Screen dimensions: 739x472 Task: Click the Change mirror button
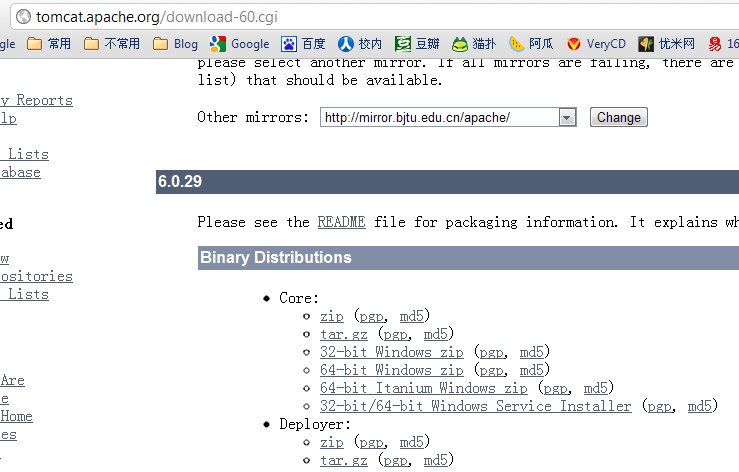[x=619, y=117]
